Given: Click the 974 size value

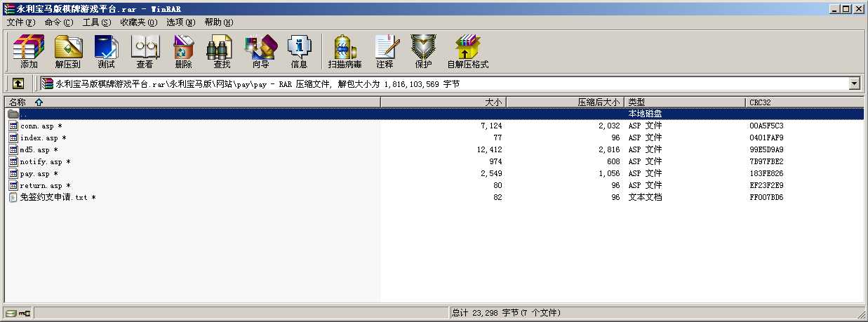Looking at the screenshot, I should click(495, 162).
